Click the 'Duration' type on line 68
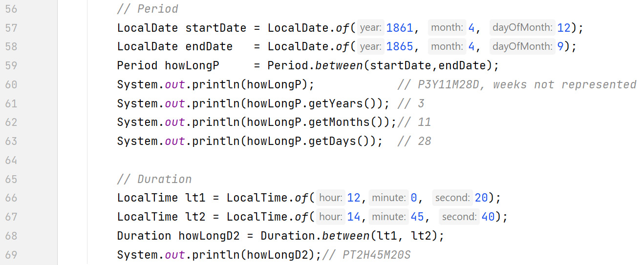The height and width of the screenshot is (265, 644). [144, 236]
